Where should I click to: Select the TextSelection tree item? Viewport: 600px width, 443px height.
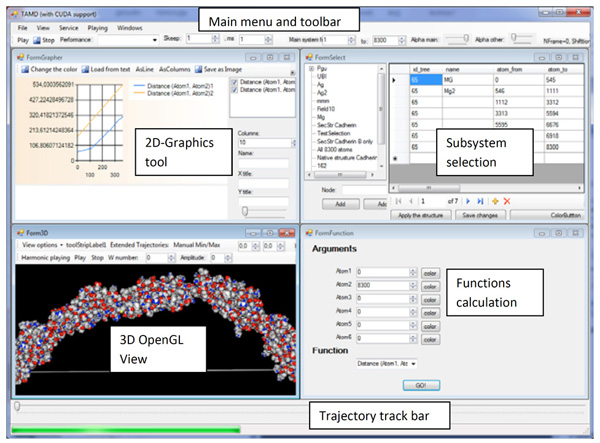pos(333,133)
